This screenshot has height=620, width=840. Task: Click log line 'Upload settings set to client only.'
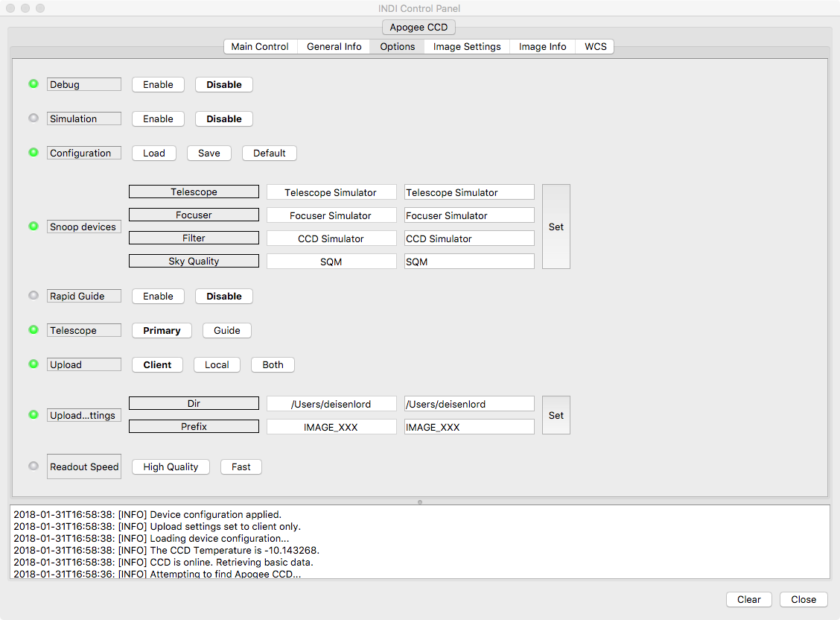pos(157,526)
